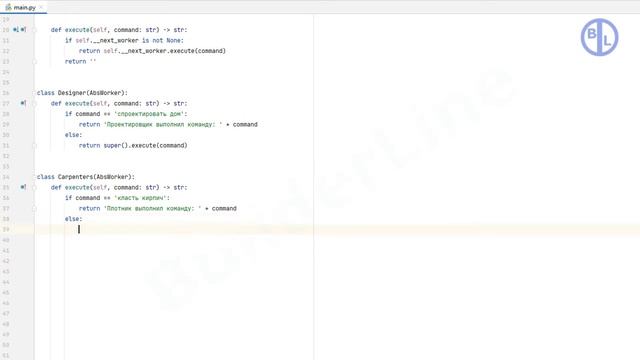Screen dimensions: 640x360
Task: Place cursor on empty line 39 in editor
Action: [x=337, y=229]
